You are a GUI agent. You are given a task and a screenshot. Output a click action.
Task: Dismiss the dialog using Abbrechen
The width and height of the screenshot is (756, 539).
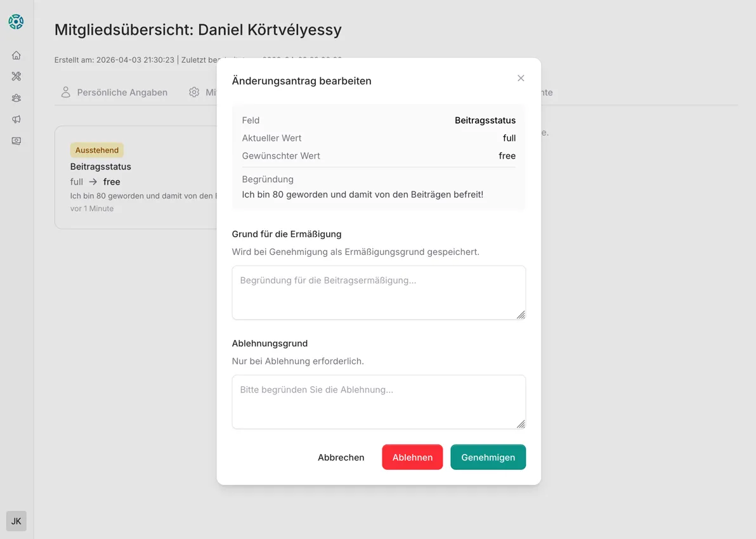pos(341,457)
